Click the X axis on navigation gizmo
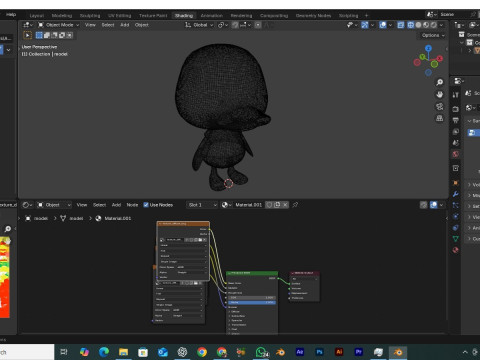 (x=440, y=59)
